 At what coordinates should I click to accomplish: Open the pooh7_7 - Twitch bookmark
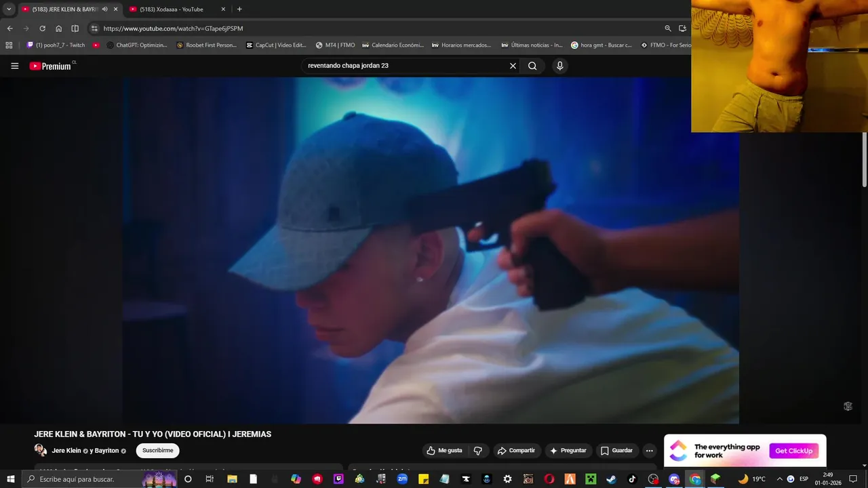point(56,45)
